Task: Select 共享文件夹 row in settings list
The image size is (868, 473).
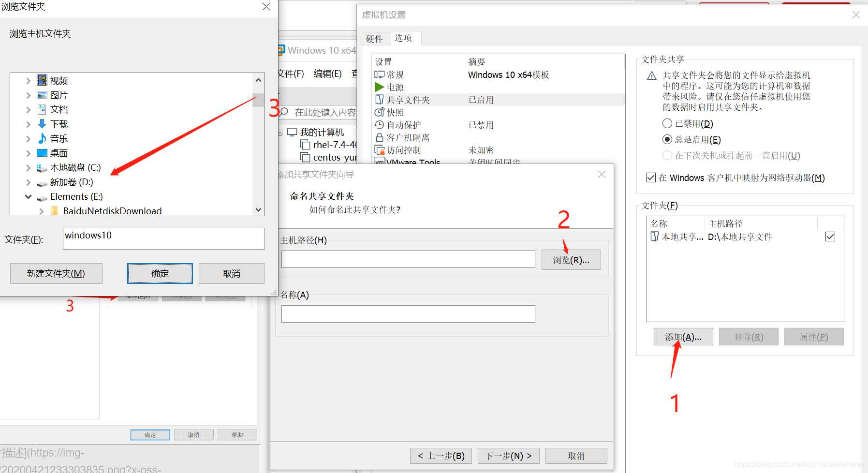Action: point(499,100)
